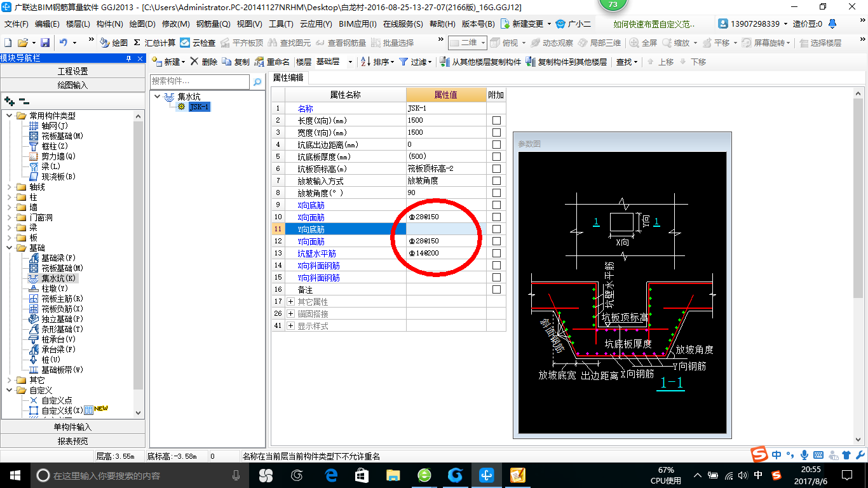Click 从其他楼层复制构件 button
This screenshot has height=488, width=868.
(x=480, y=62)
